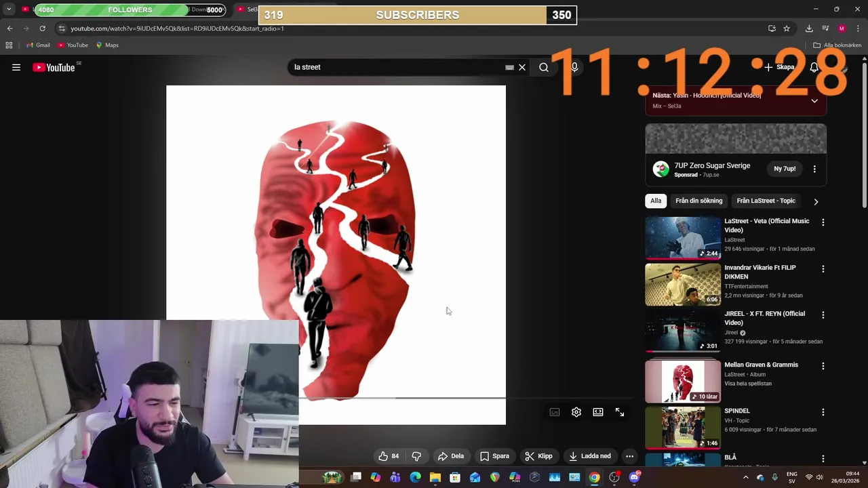
Task: Open video player settings gear
Action: point(576,412)
